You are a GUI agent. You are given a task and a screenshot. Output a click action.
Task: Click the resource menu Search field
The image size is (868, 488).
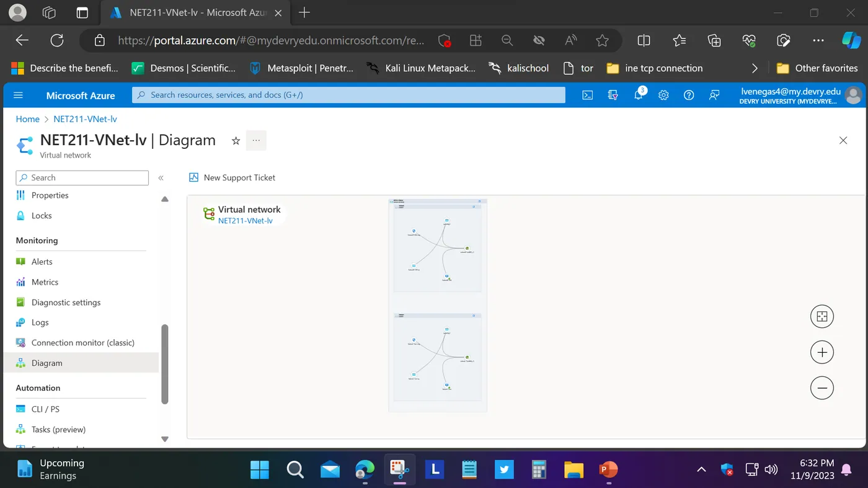tap(82, 178)
